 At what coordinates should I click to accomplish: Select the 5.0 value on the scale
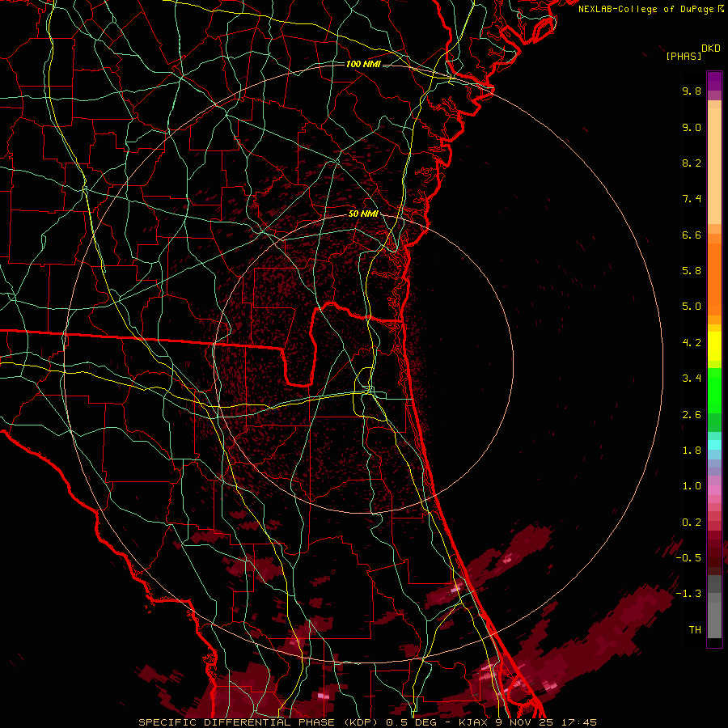tap(692, 307)
